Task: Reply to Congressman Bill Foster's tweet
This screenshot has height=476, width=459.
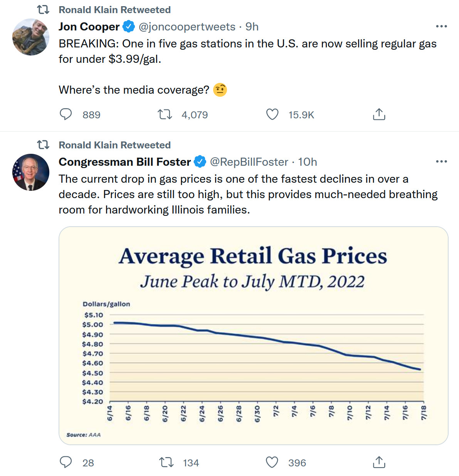Action: coord(66,462)
